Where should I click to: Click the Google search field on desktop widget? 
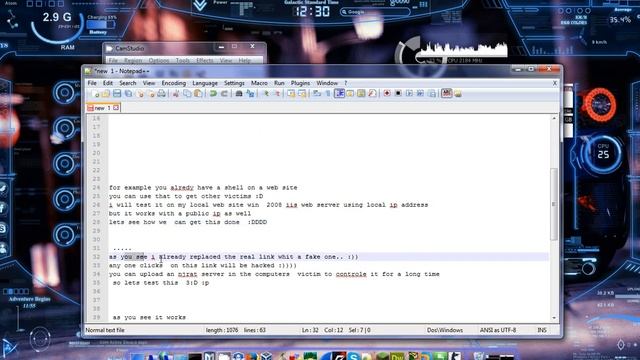tap(375, 12)
